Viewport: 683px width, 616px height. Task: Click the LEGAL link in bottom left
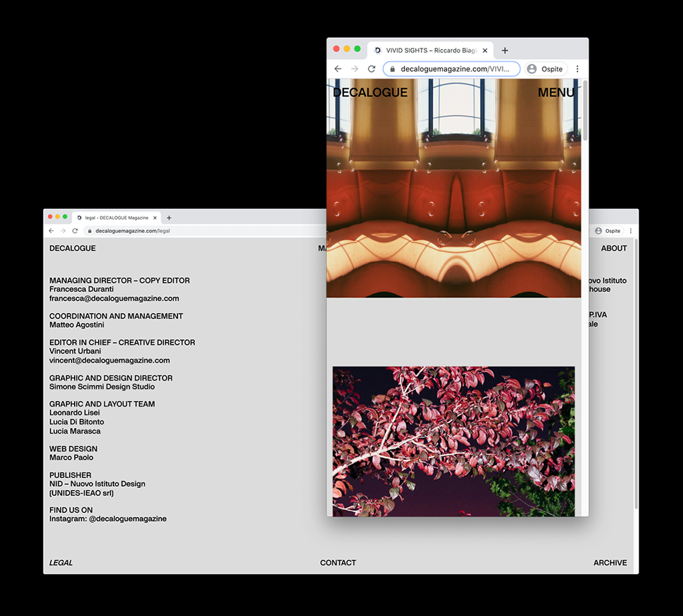pyautogui.click(x=61, y=562)
